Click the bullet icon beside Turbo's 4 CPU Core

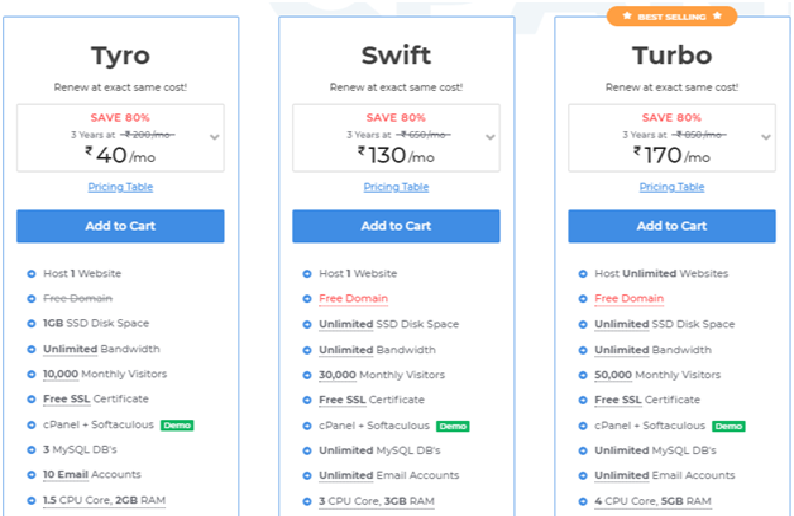click(583, 502)
